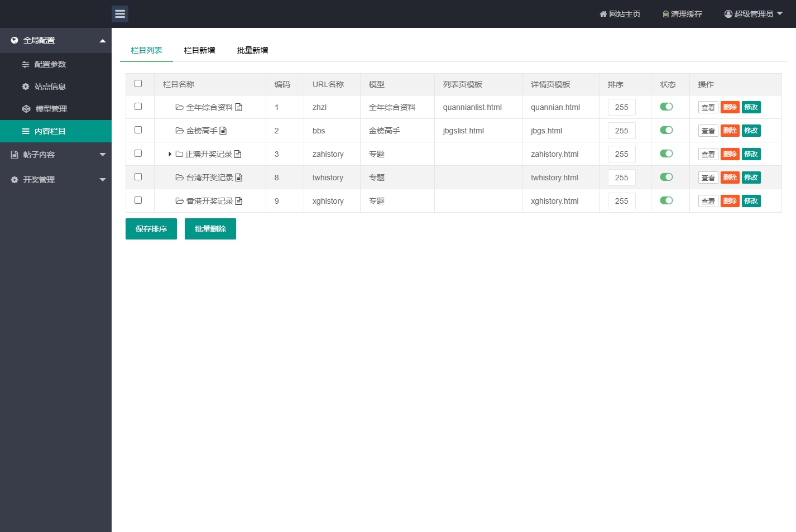
Task: Check the checkbox for the 台湾开奖记录 row
Action: 138,177
